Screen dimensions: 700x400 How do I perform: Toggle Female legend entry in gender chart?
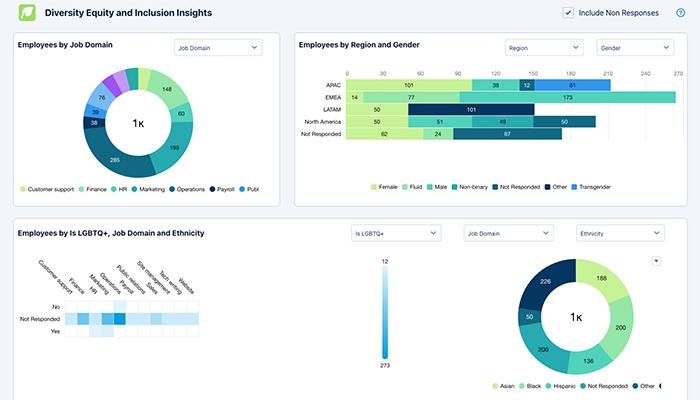pyautogui.click(x=384, y=187)
